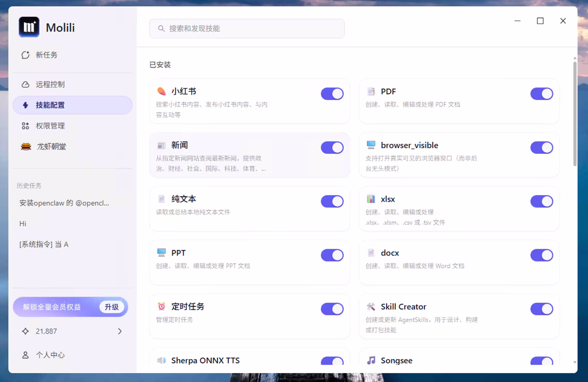Open 龙虾朝堂 via the lobster icon

tap(25, 146)
